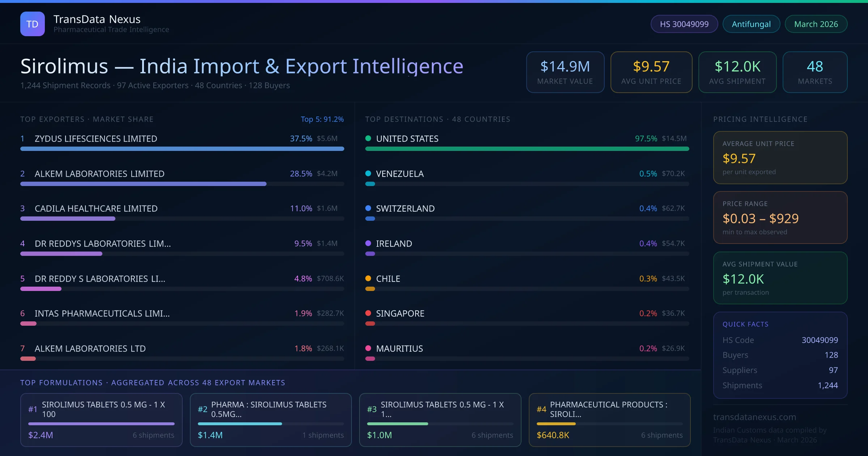Open the 48 Markets stat card

click(814, 72)
